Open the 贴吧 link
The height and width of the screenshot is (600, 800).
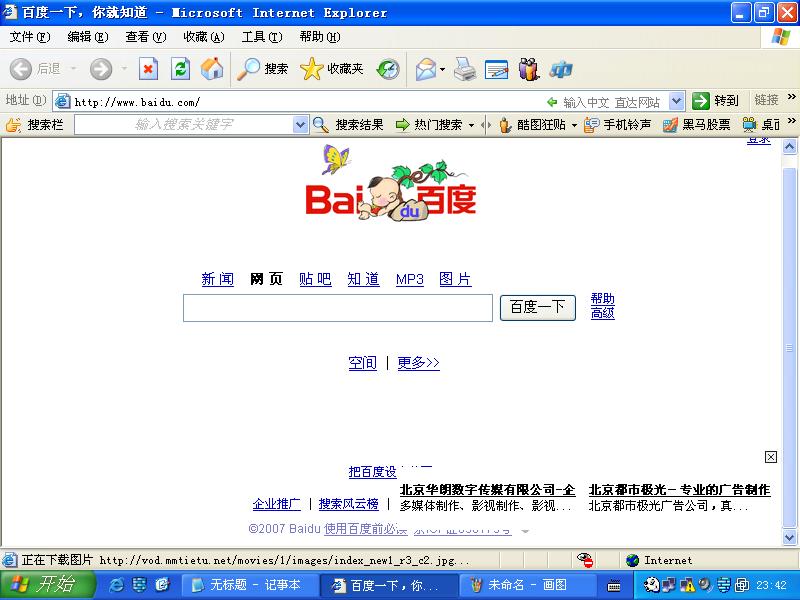point(315,279)
